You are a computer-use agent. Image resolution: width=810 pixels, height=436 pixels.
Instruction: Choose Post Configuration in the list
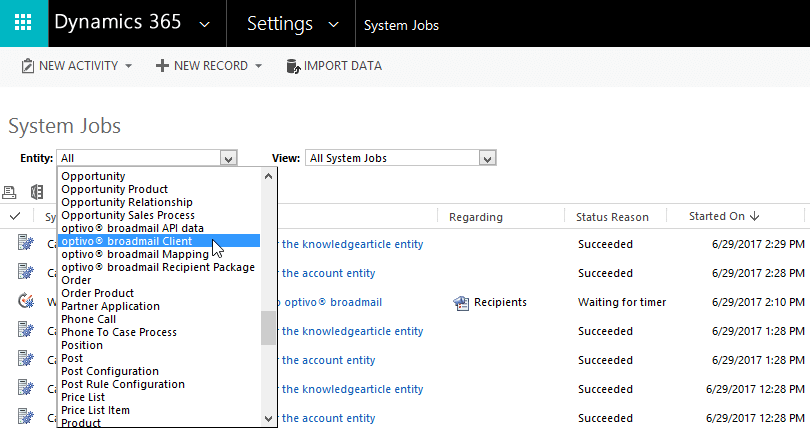coord(110,371)
